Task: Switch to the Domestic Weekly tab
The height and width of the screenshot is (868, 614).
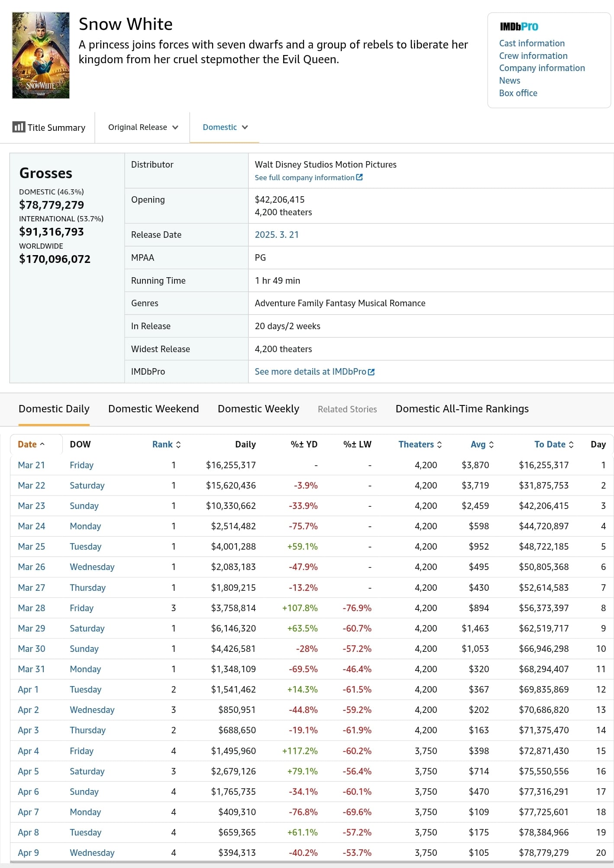Action: point(259,408)
